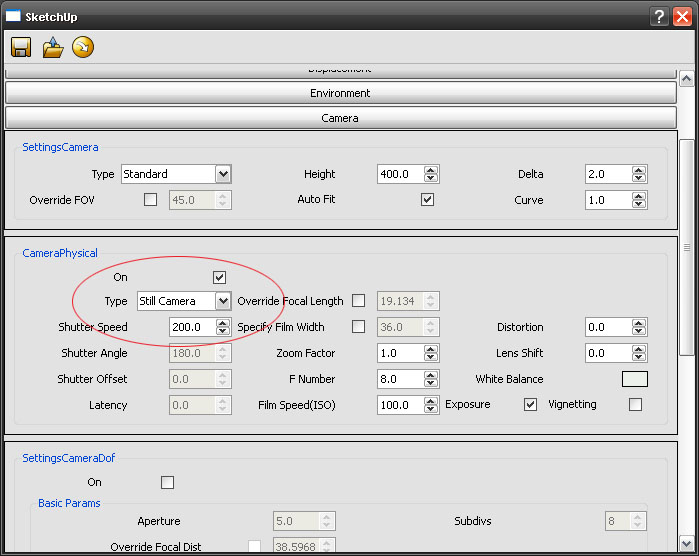Viewport: 699px width, 556px height.
Task: Increase the Distortion spinner value
Action: (x=638, y=323)
